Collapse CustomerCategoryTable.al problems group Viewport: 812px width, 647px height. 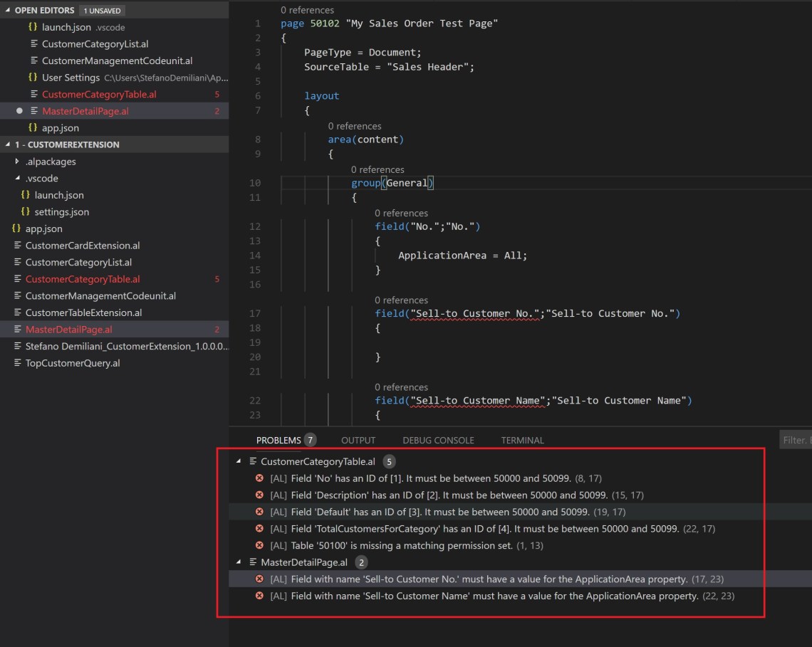click(239, 461)
